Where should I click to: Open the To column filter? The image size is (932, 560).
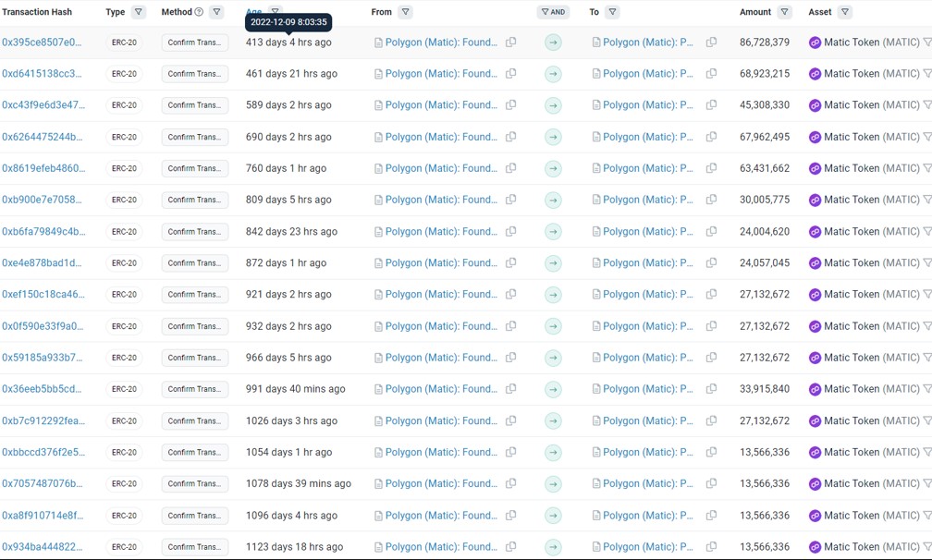612,12
